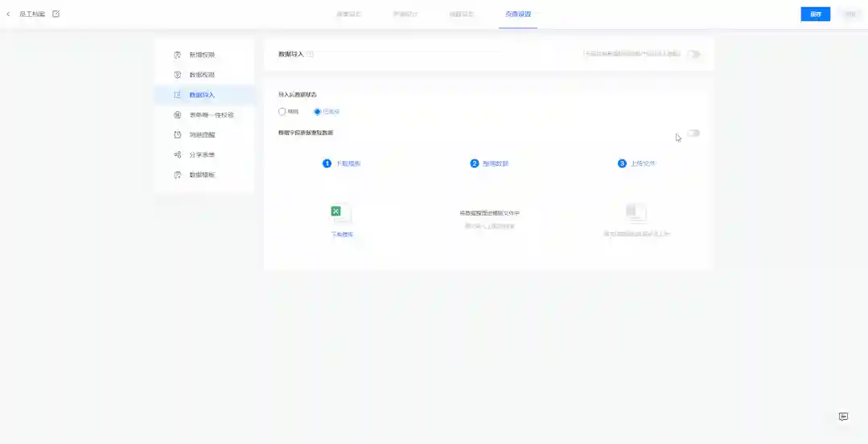Click the edit icon next to 员工档案
This screenshot has width=868, height=444.
pyautogui.click(x=56, y=14)
